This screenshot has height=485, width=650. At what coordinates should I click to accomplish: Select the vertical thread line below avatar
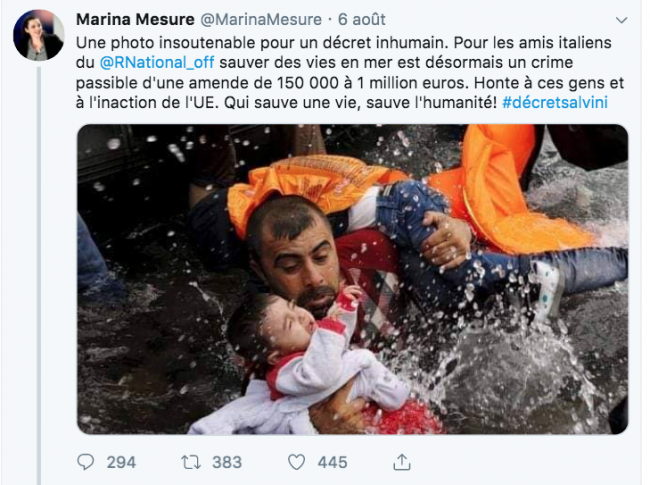click(x=39, y=276)
